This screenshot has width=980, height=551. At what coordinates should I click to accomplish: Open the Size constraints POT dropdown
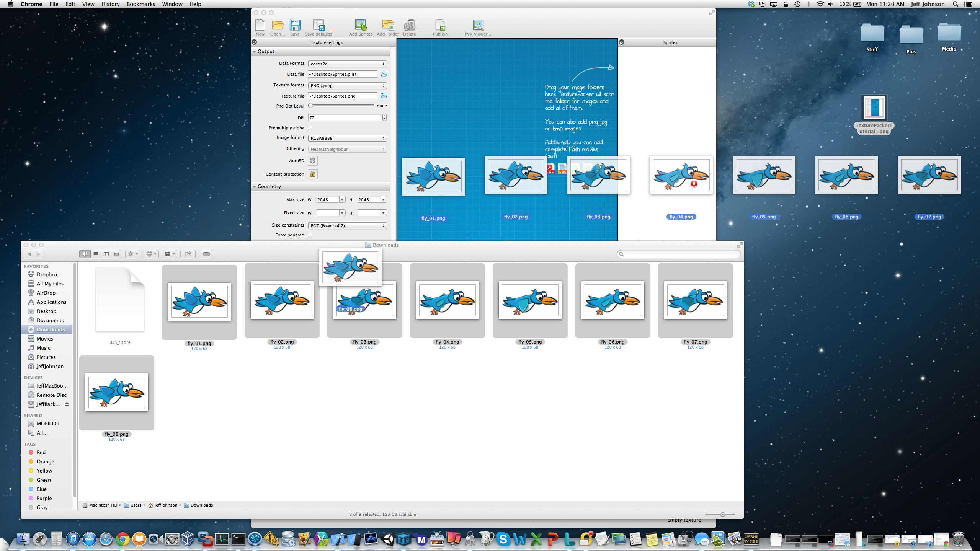[x=347, y=226]
